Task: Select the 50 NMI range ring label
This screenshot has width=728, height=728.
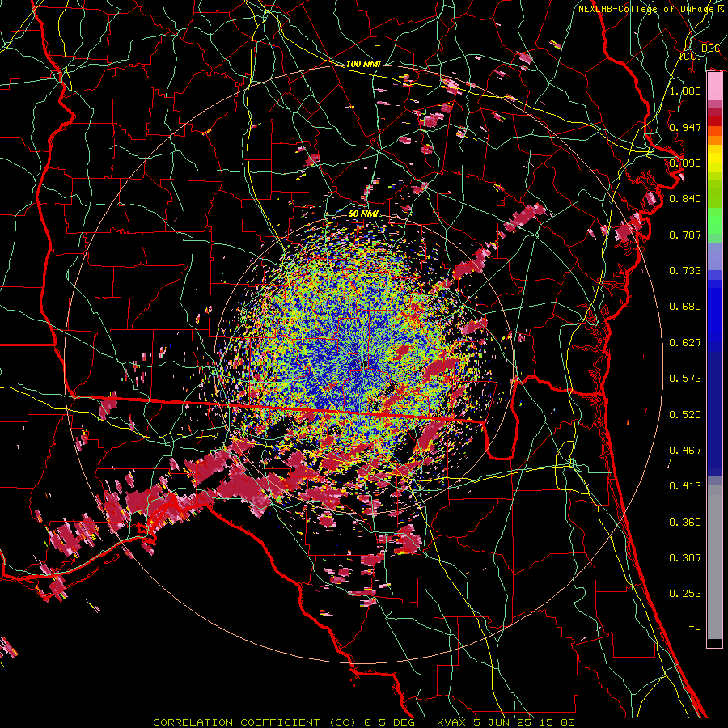Action: [x=363, y=214]
